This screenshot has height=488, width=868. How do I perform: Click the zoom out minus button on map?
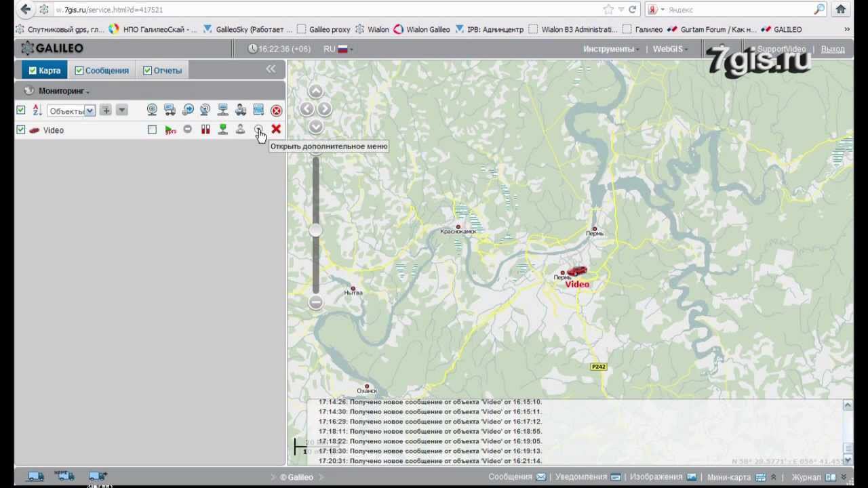315,302
